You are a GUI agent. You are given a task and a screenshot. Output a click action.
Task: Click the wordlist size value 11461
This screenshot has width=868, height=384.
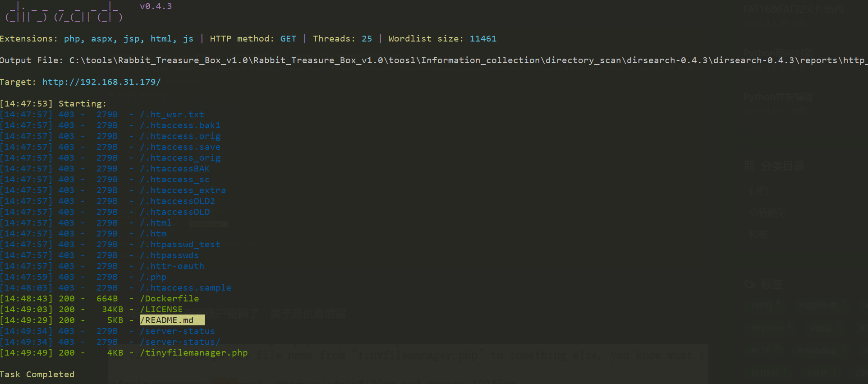[483, 39]
